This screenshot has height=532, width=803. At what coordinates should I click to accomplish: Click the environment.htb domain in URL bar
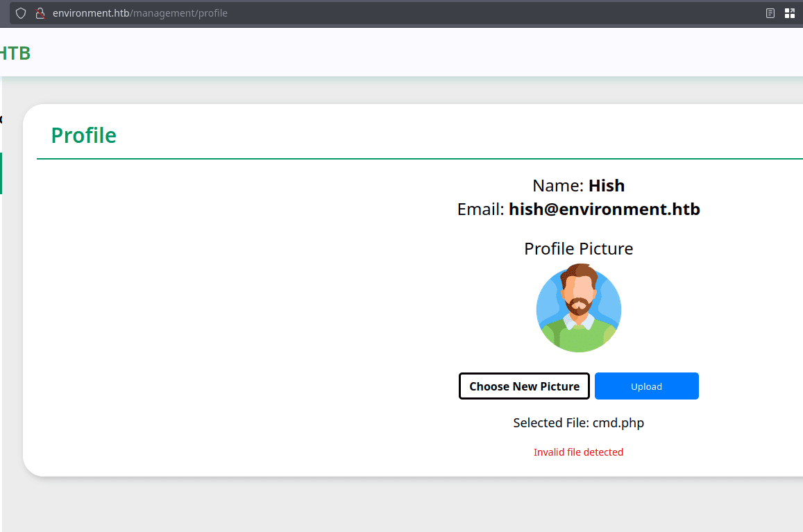pyautogui.click(x=91, y=13)
